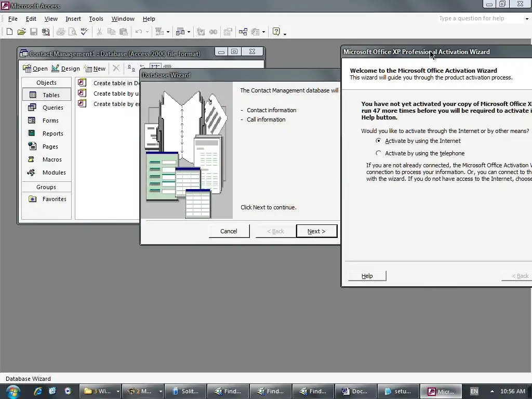
Task: Click Next in the Database Wizard
Action: (316, 231)
